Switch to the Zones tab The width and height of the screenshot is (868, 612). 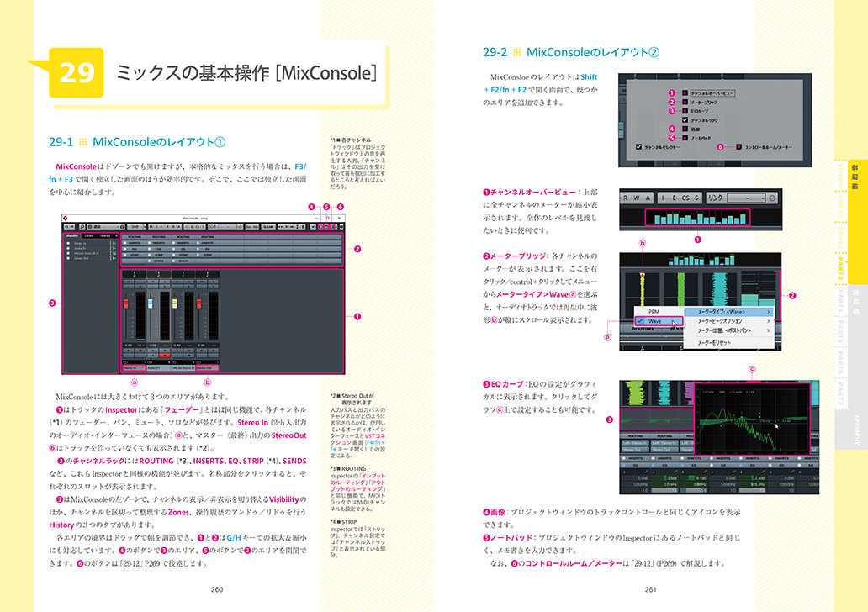pyautogui.click(x=89, y=235)
